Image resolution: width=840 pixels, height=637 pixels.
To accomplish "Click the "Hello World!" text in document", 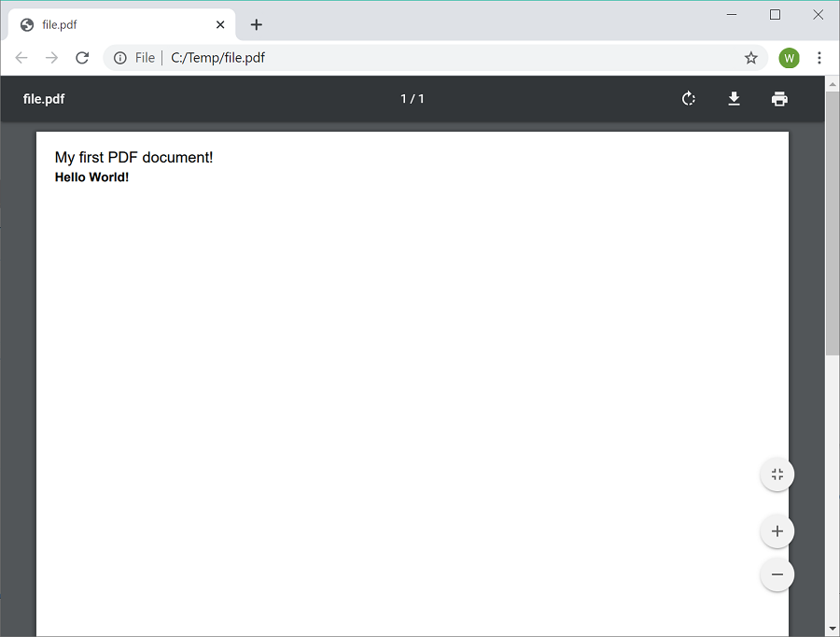I will click(91, 177).
